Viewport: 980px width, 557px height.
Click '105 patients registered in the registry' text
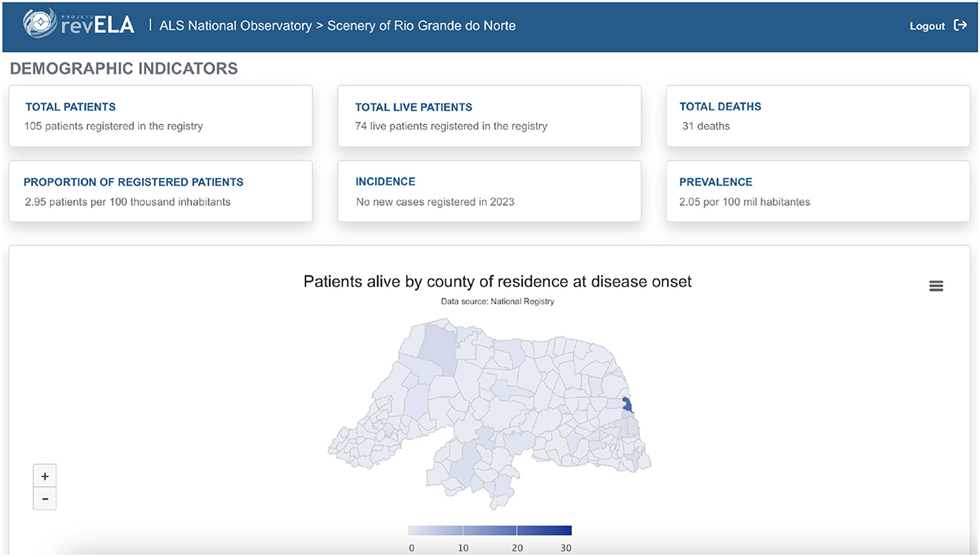click(113, 126)
